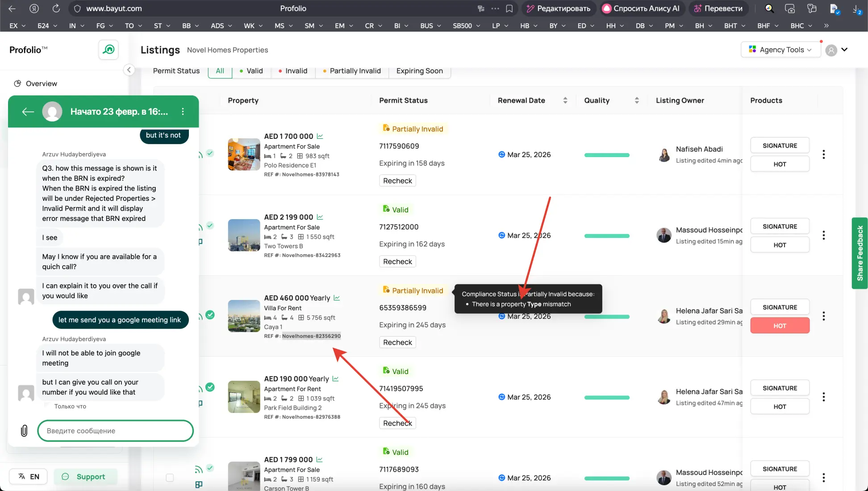The height and width of the screenshot is (491, 868).
Task: Toggle SIGNATURE product for Park Field Building 2
Action: [780, 388]
